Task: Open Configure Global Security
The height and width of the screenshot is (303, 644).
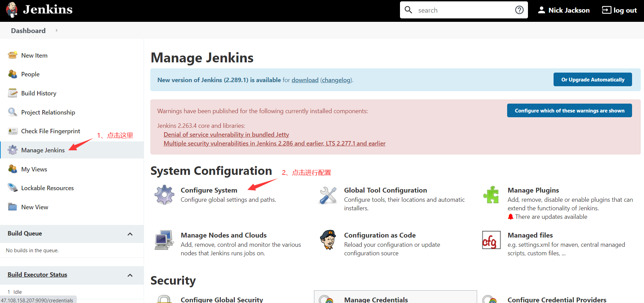Action: 222,300
